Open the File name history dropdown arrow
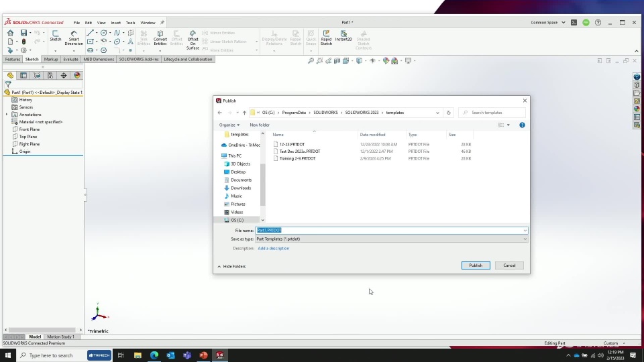Image resolution: width=644 pixels, height=362 pixels. click(525, 230)
